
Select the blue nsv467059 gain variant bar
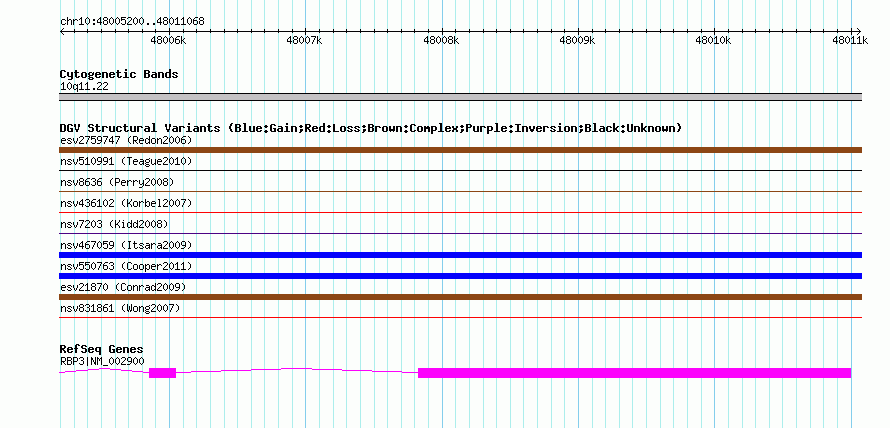[460, 255]
